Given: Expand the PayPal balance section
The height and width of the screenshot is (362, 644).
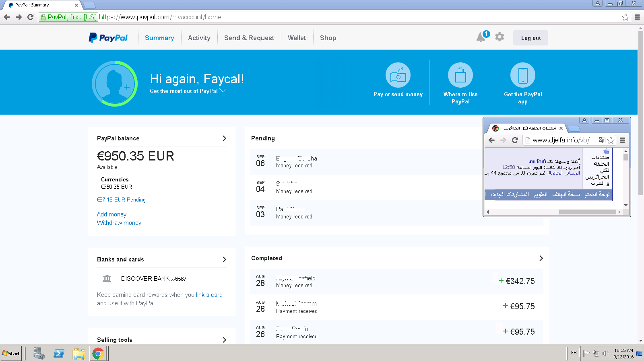Looking at the screenshot, I should coord(225,138).
